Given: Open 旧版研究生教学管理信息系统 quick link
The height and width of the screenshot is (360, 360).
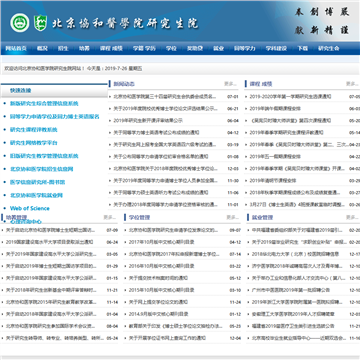Looking at the screenshot, I should (x=44, y=156).
